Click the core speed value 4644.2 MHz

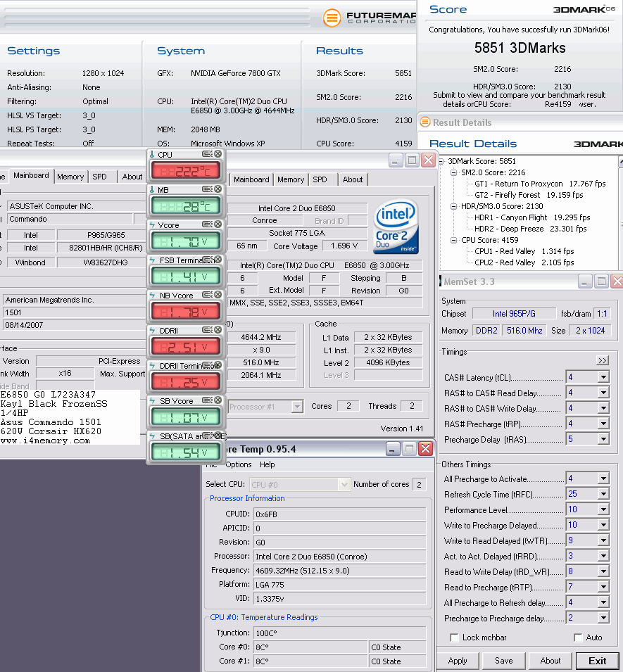point(261,337)
